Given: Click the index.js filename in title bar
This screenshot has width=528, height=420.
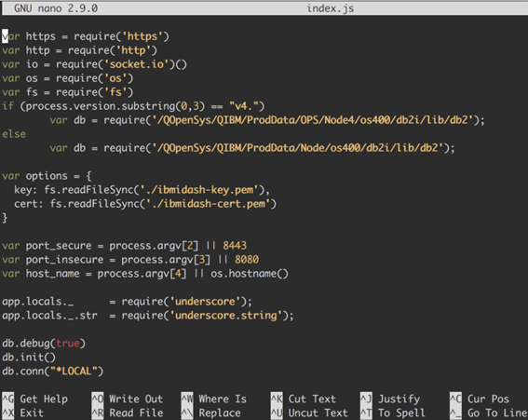Looking at the screenshot, I should click(x=330, y=8).
